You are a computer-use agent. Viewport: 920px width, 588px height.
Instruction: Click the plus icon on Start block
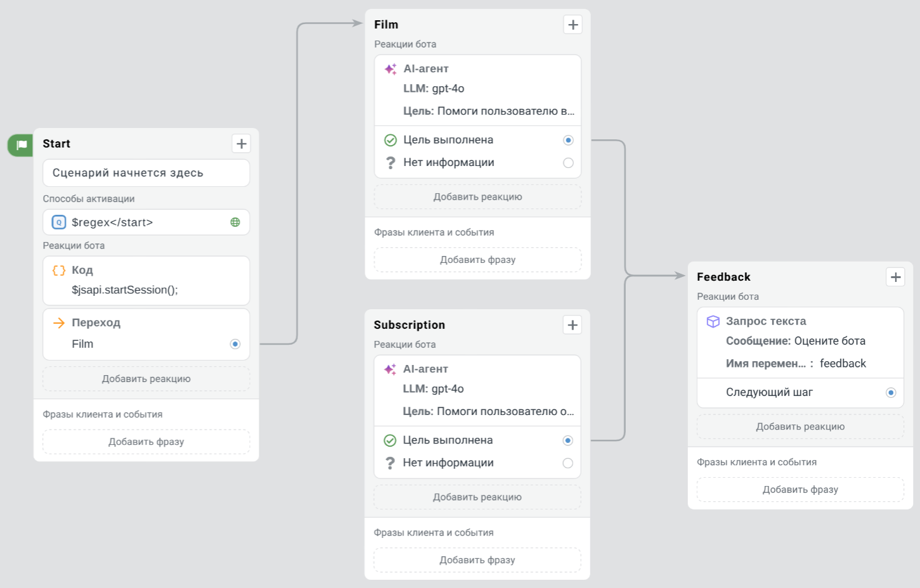click(x=242, y=144)
